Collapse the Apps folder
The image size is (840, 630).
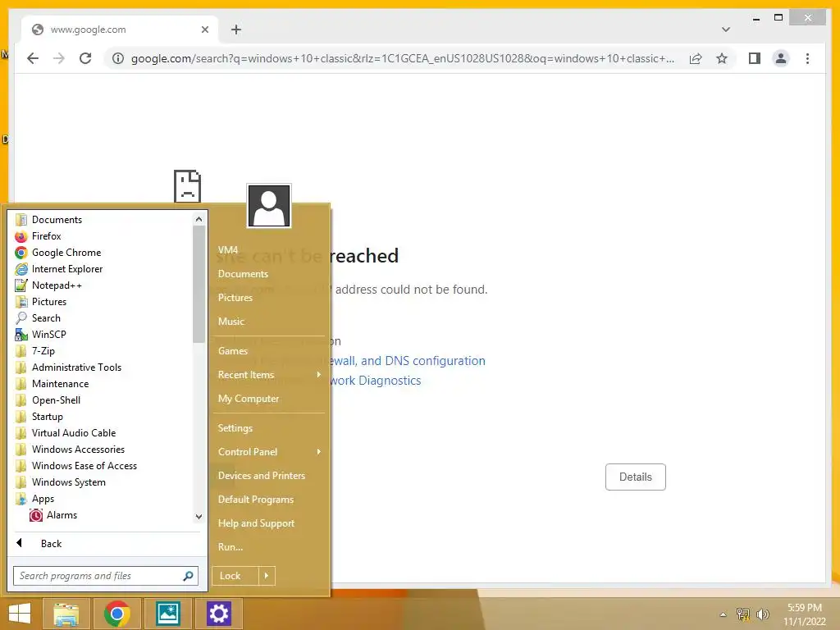[43, 499]
